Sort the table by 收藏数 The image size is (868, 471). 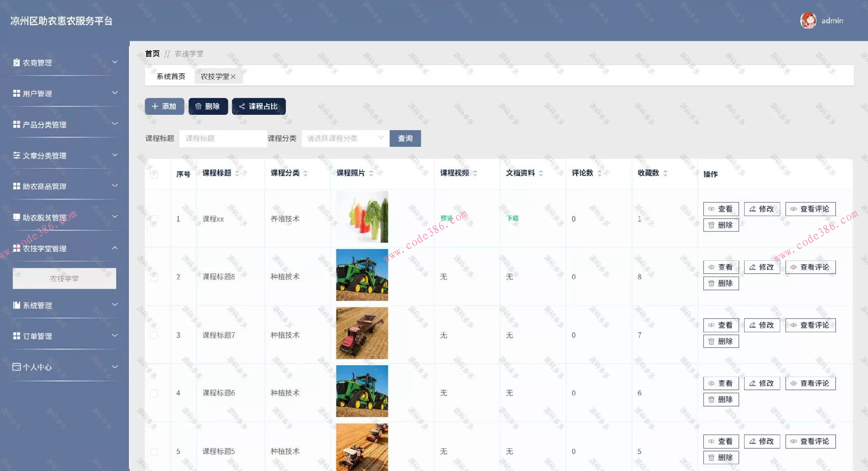coord(665,173)
